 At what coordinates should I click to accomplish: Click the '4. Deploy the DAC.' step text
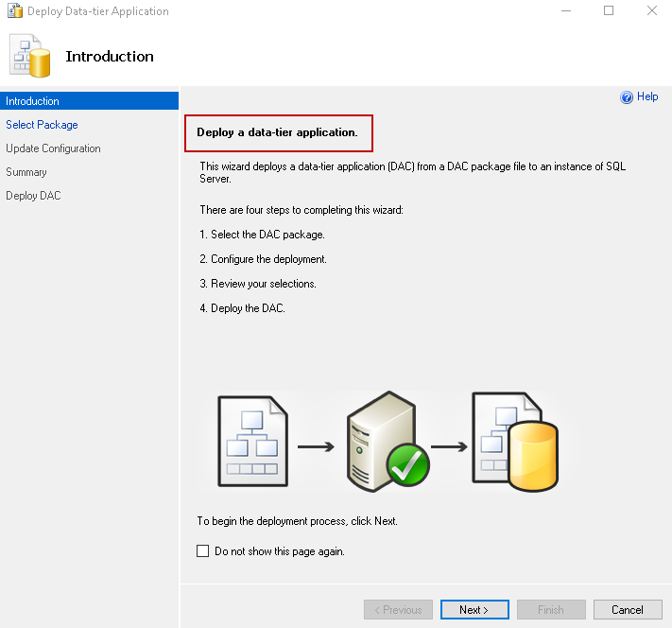point(242,308)
